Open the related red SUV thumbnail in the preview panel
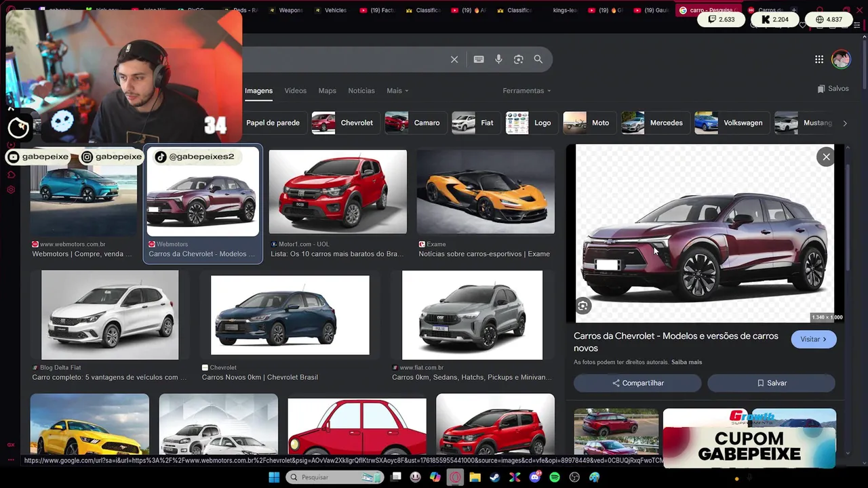868x488 pixels. pyautogui.click(x=616, y=432)
